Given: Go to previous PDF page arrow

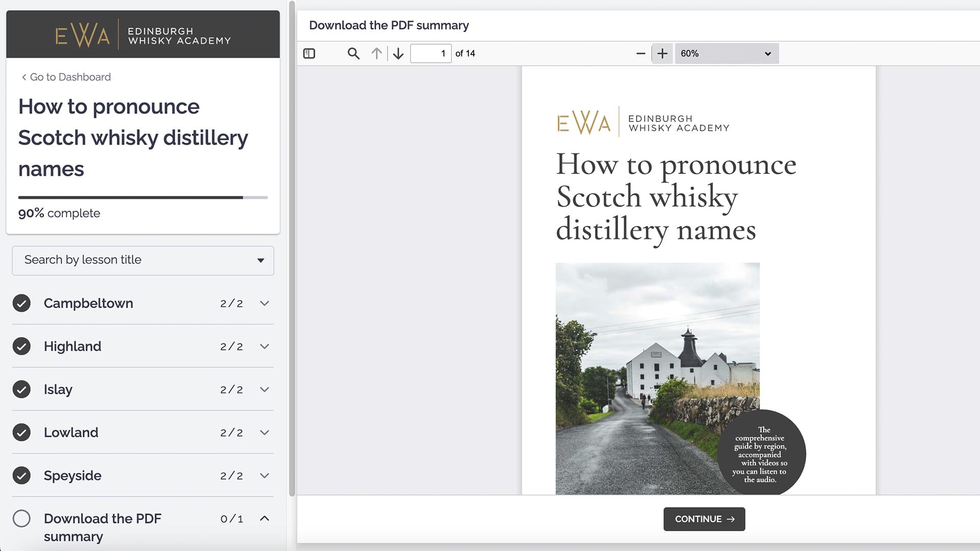Looking at the screenshot, I should tap(377, 54).
